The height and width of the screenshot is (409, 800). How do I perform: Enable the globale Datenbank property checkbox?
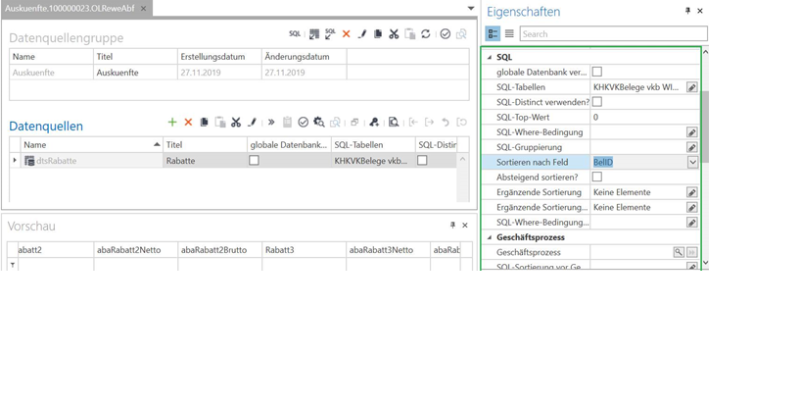pyautogui.click(x=597, y=72)
